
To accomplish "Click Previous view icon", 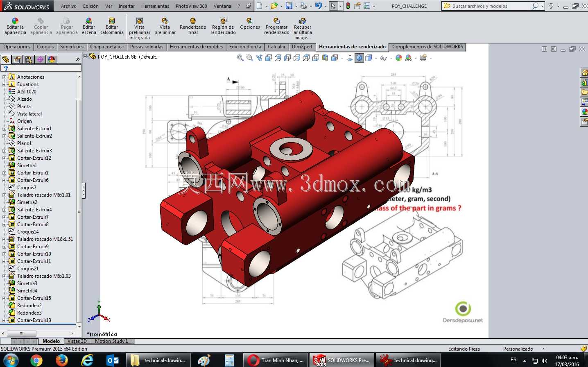I will 259,58.
